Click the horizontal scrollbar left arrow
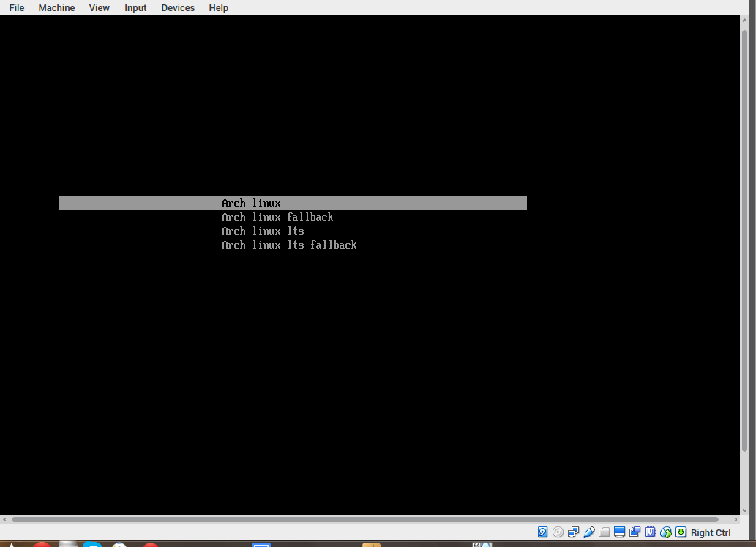This screenshot has width=756, height=547. click(x=5, y=519)
